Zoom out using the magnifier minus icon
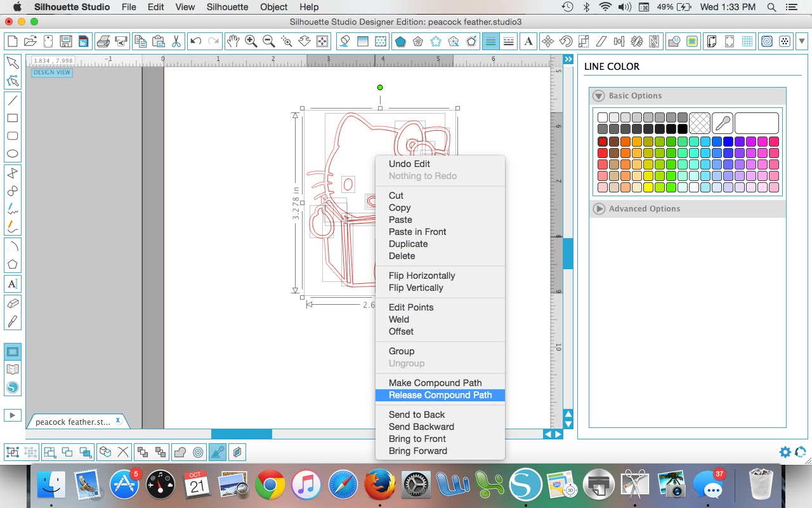The width and height of the screenshot is (812, 508). coord(269,41)
